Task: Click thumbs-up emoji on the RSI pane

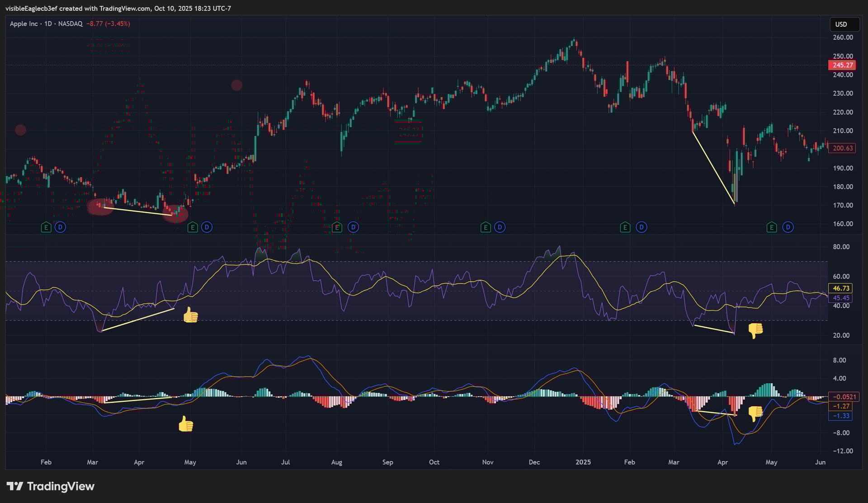Action: pos(191,315)
